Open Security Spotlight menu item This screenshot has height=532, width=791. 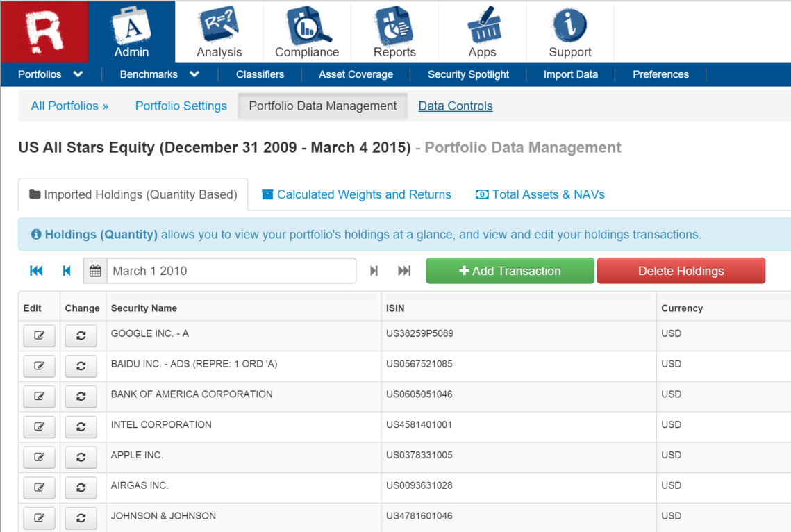(468, 74)
